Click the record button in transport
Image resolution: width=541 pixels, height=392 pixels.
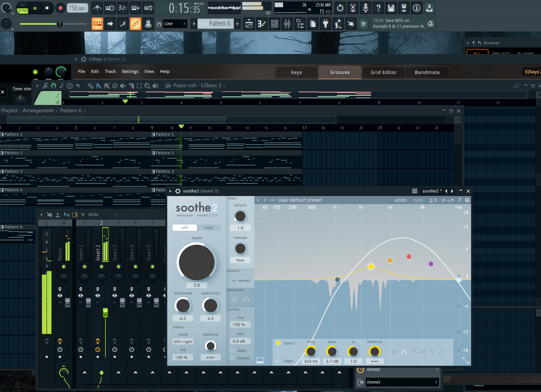(x=60, y=8)
